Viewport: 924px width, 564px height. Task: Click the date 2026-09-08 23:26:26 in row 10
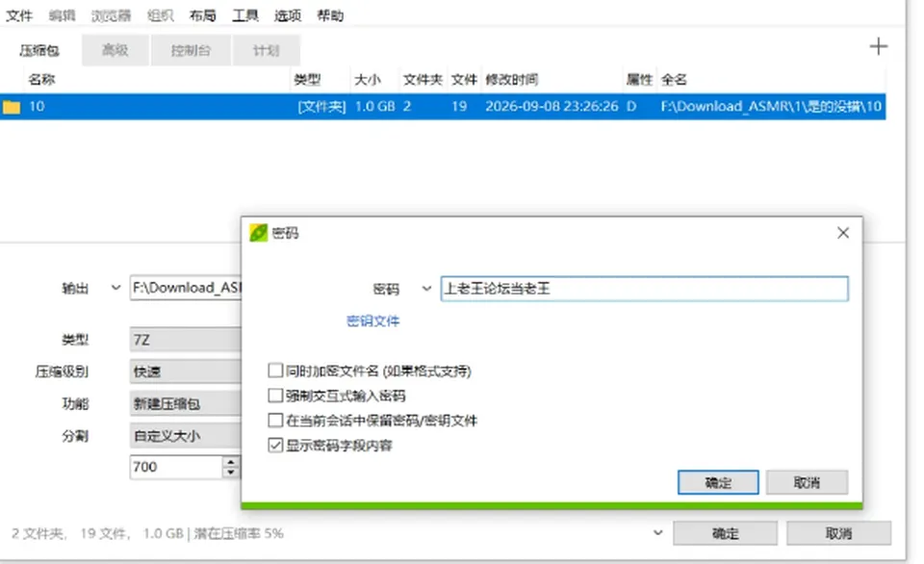click(x=552, y=107)
